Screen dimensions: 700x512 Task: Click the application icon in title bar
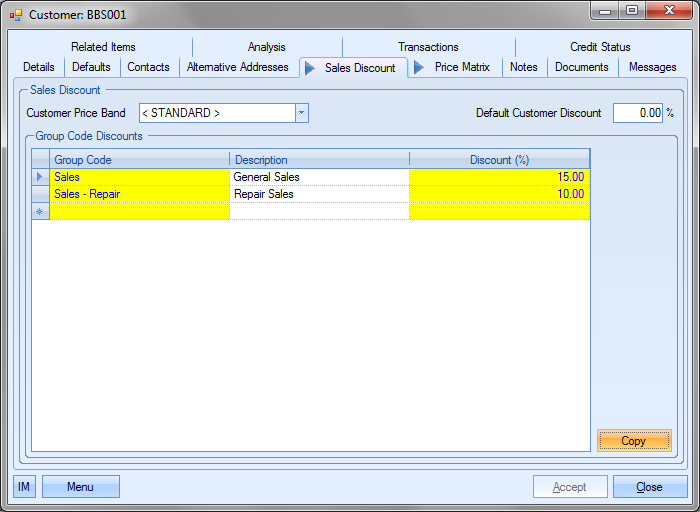click(15, 15)
